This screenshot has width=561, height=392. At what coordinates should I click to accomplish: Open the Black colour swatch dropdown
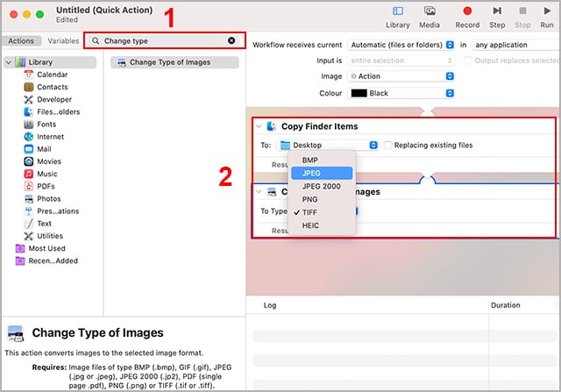click(401, 92)
